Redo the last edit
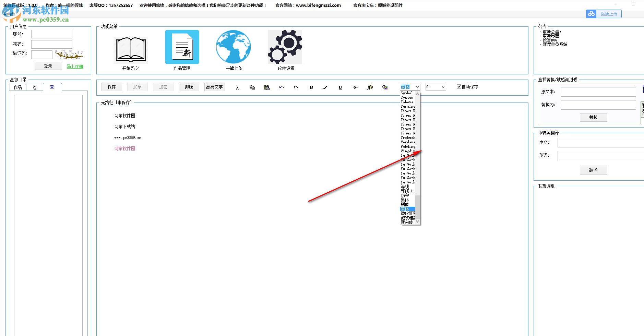Image resolution: width=644 pixels, height=336 pixels. click(x=296, y=87)
